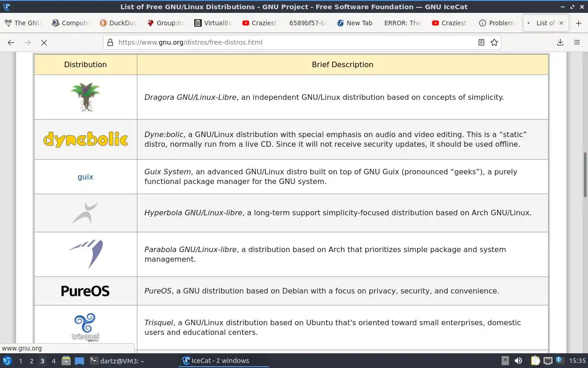Click 'Parabola GNU/Linux-libre' text
Image resolution: width=588 pixels, height=368 pixels.
[x=191, y=249]
